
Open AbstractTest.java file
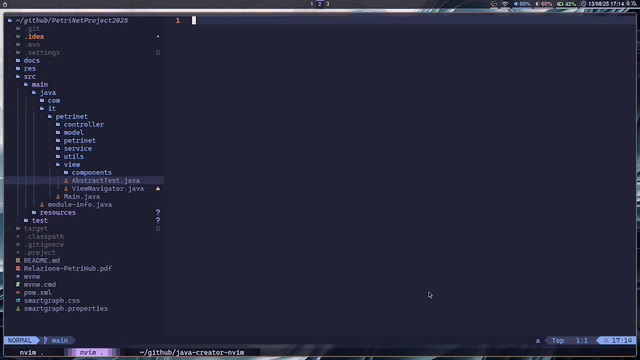click(105, 180)
